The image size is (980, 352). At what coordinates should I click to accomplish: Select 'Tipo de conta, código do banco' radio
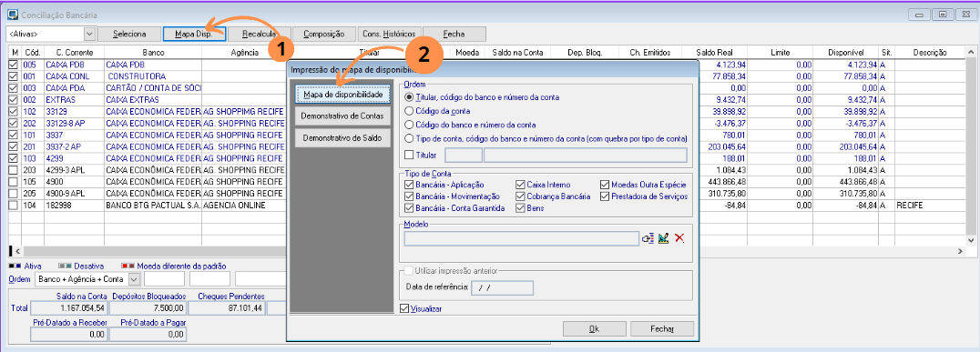pos(409,138)
